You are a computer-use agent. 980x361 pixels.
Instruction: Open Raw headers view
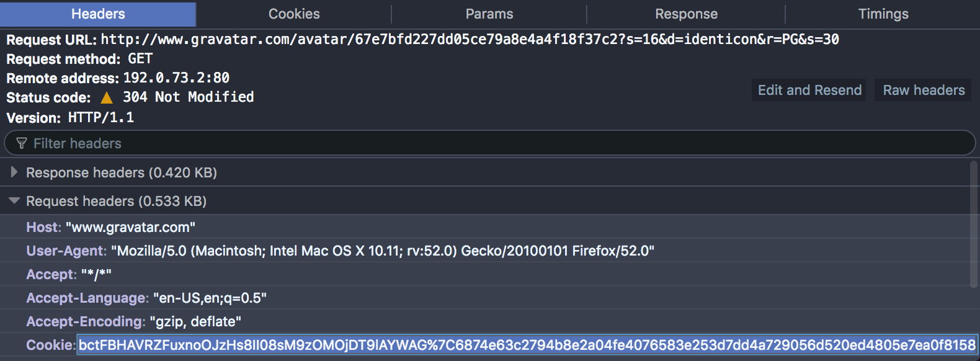pyautogui.click(x=922, y=90)
